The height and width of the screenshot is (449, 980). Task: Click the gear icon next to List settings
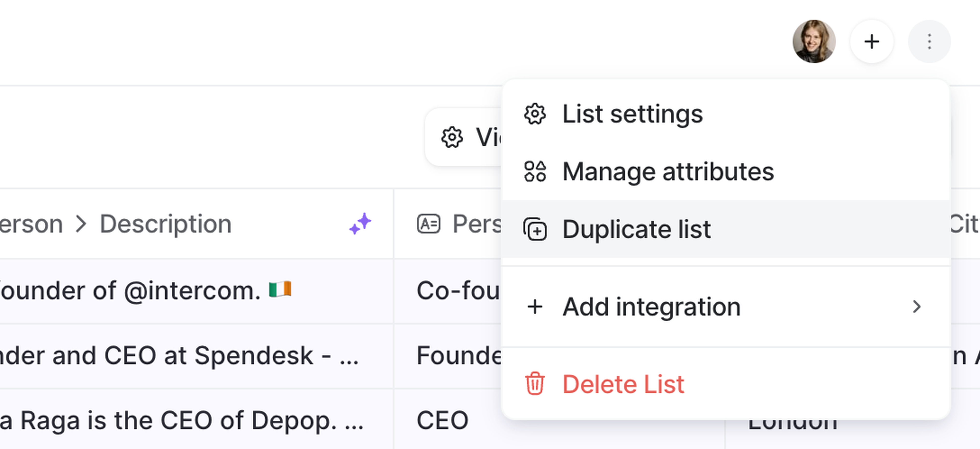point(535,114)
